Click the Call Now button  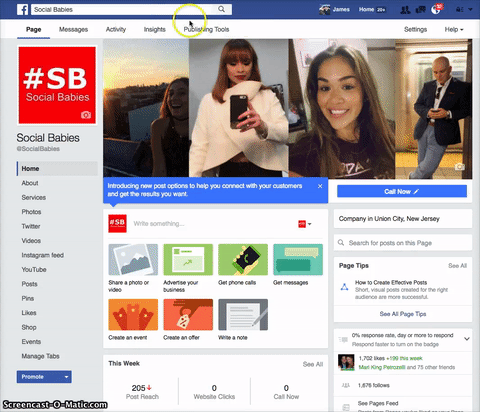click(402, 191)
